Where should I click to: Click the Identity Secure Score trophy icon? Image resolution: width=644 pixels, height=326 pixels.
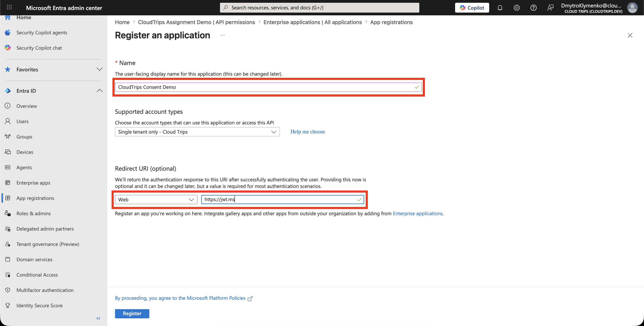[8, 305]
